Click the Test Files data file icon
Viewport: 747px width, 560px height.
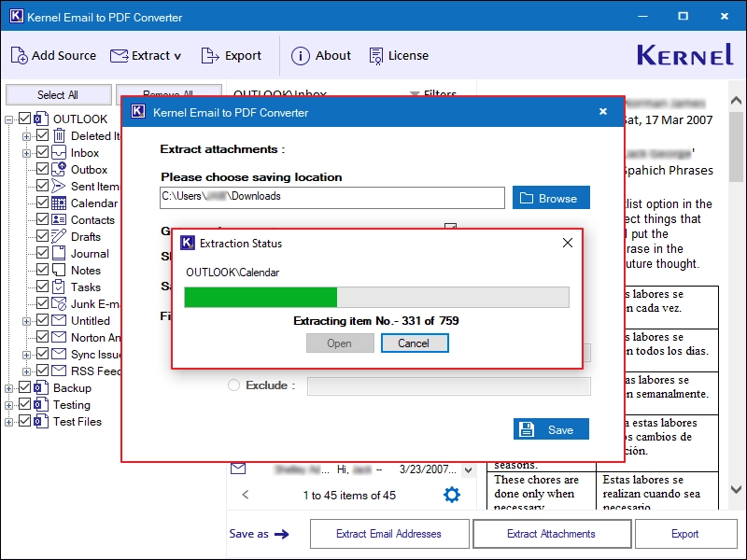pos(41,421)
